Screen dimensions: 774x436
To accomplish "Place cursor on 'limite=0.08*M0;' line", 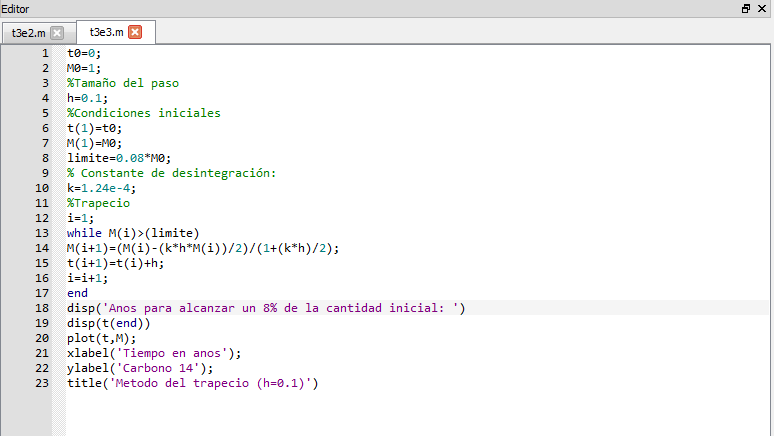I will 119,158.
